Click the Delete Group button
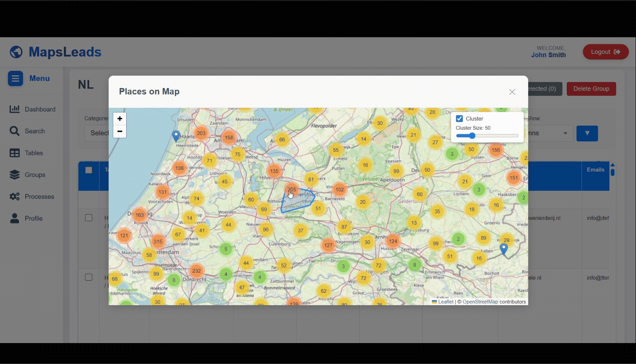Image resolution: width=636 pixels, height=364 pixels. click(591, 89)
